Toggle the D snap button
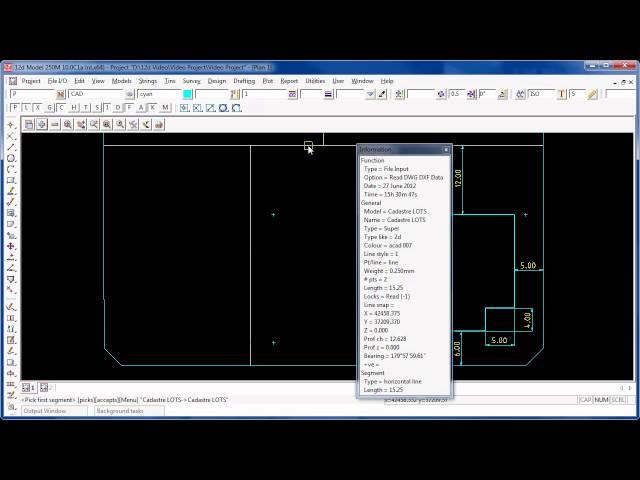 [118, 108]
